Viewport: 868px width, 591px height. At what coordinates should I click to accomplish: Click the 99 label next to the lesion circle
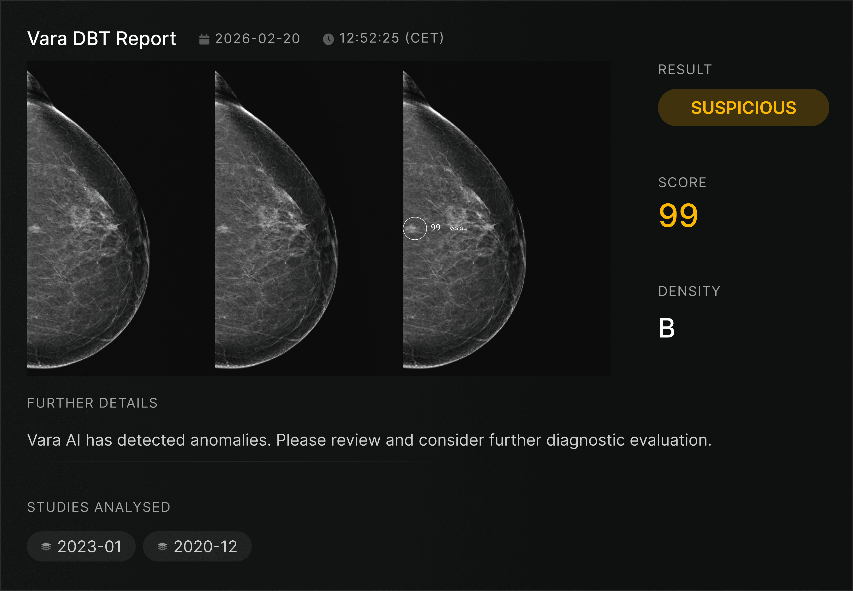pos(436,227)
